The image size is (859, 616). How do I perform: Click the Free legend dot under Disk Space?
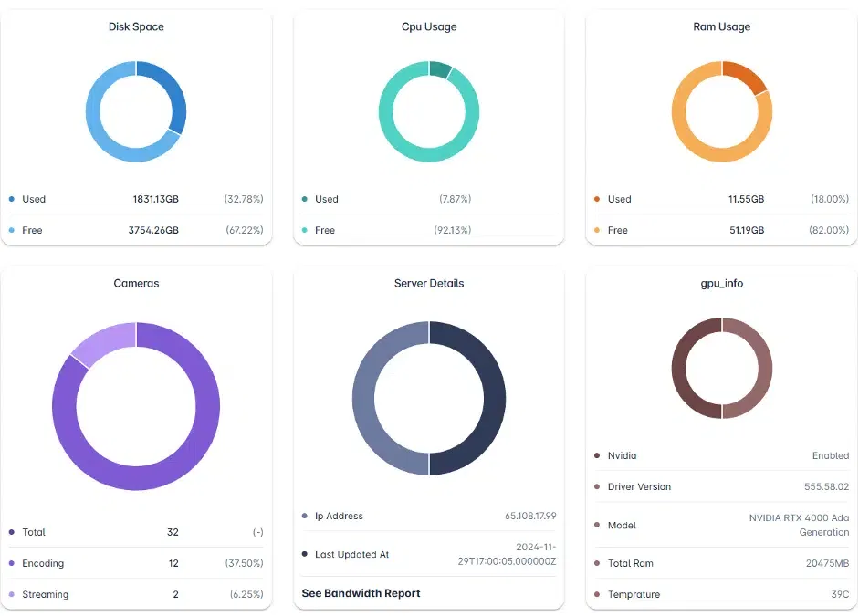[11, 230]
